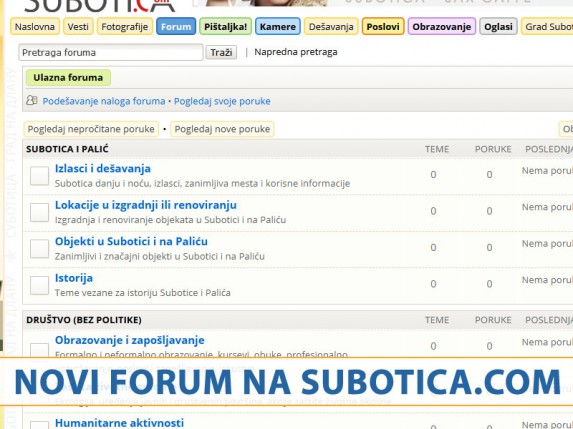Open the Pištaljka! tab
The height and width of the screenshot is (429, 573).
tap(225, 27)
